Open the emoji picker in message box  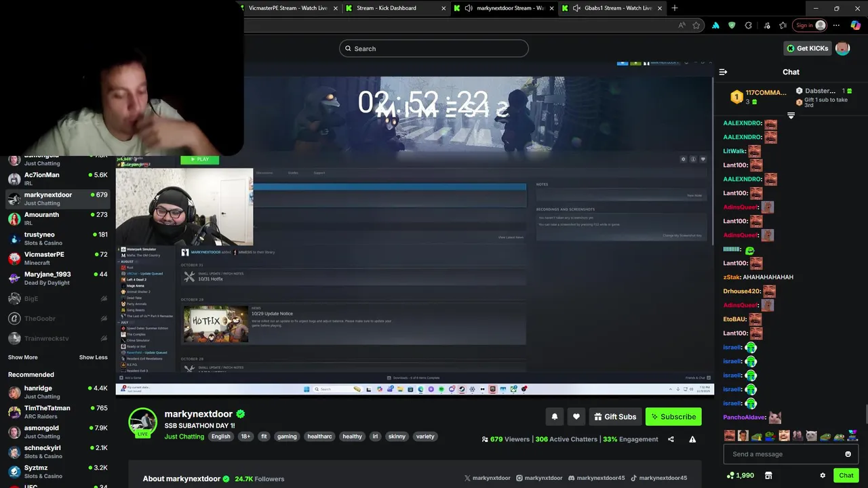tap(848, 454)
